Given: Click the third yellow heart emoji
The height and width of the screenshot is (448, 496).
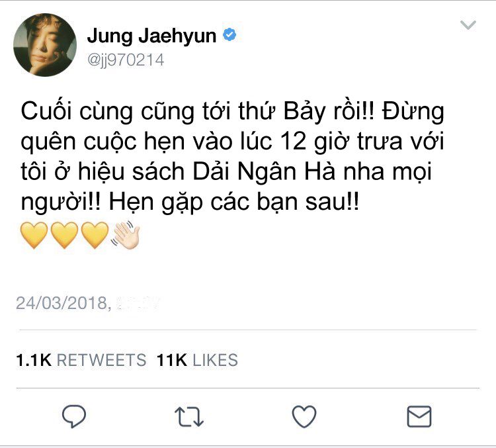Looking at the screenshot, I should 95,235.
